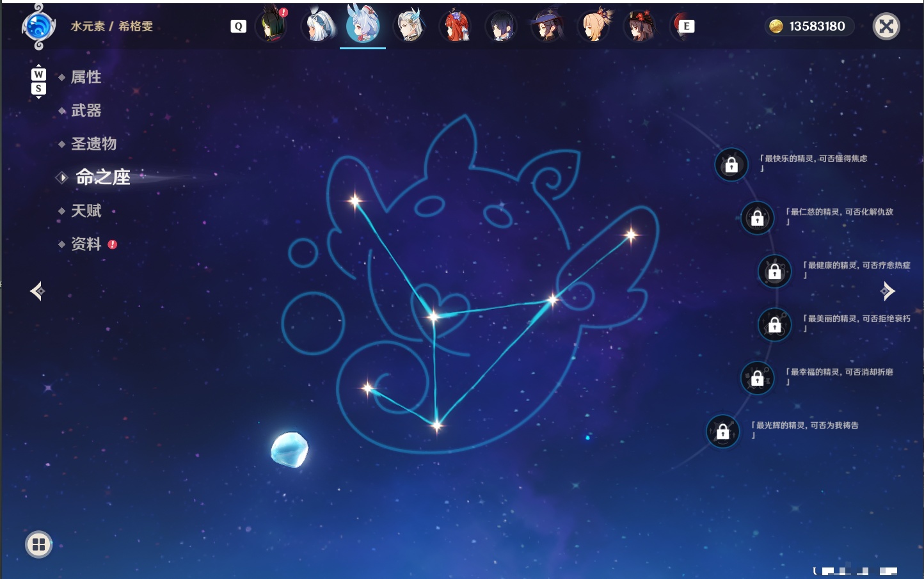This screenshot has height=579, width=924.
Task: Select the avatar with black hat and red flowers
Action: click(x=641, y=26)
